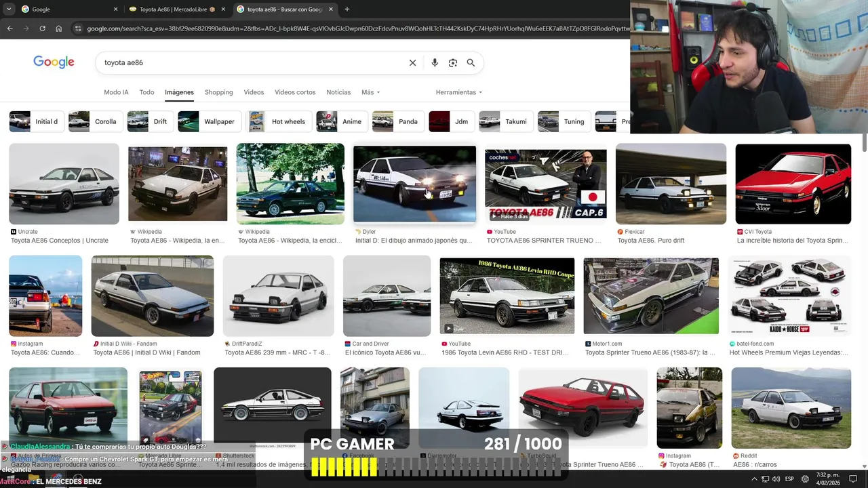This screenshot has height=488, width=868.
Task: Clear the search box with the X icon
Action: point(412,62)
